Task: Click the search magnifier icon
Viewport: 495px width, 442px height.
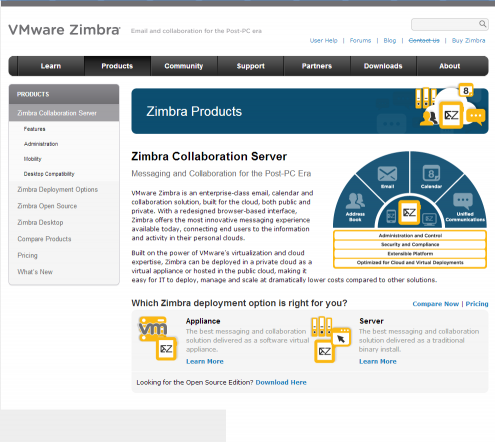Action: click(482, 24)
